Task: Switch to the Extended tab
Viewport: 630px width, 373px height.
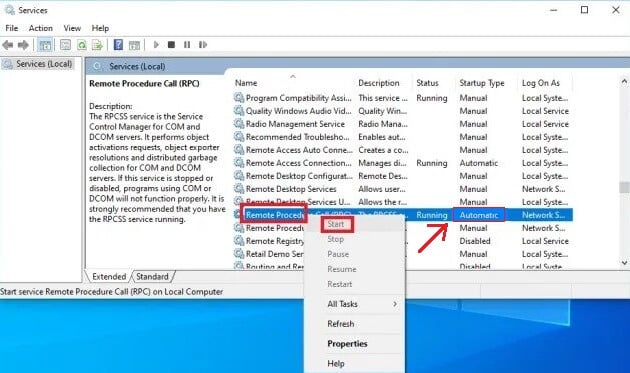Action: (109, 277)
